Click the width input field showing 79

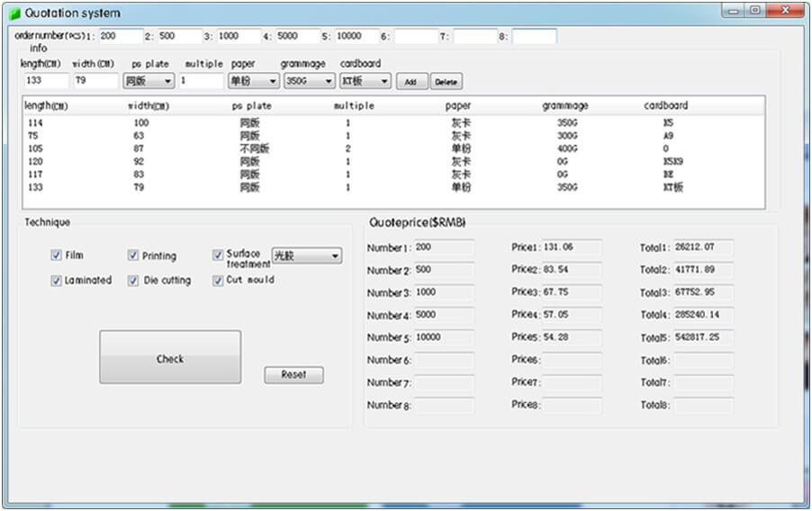(95, 81)
